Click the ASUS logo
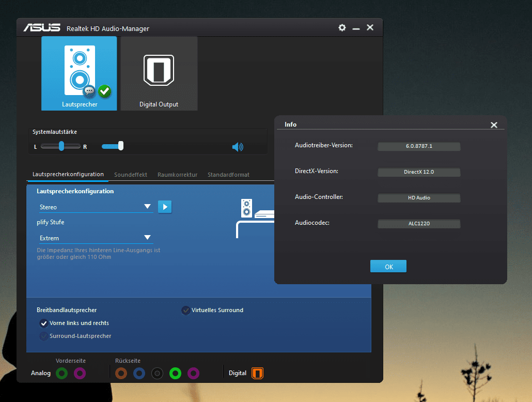 coord(42,27)
